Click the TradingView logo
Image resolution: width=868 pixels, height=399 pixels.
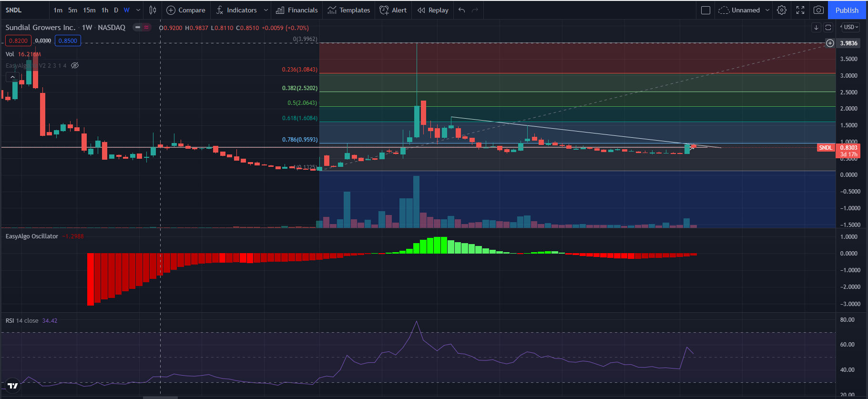point(13,386)
